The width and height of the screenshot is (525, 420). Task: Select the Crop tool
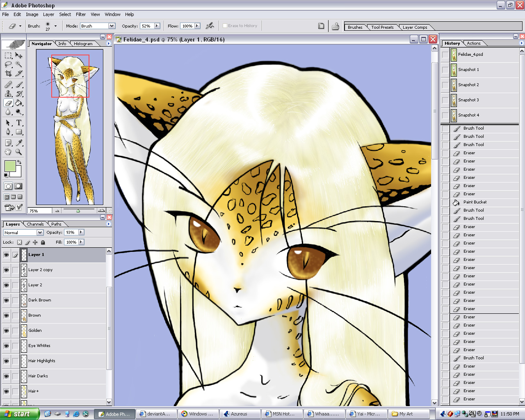[8, 73]
